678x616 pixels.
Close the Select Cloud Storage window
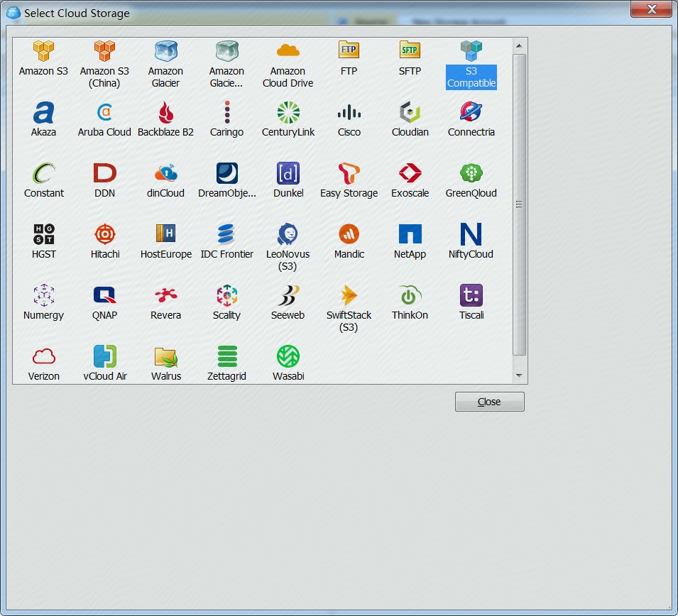(x=652, y=9)
